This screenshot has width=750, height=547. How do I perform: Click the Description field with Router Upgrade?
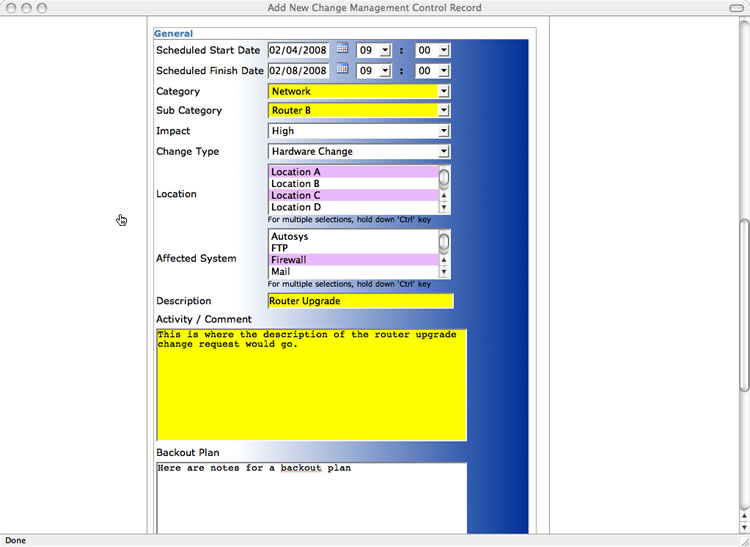point(361,301)
